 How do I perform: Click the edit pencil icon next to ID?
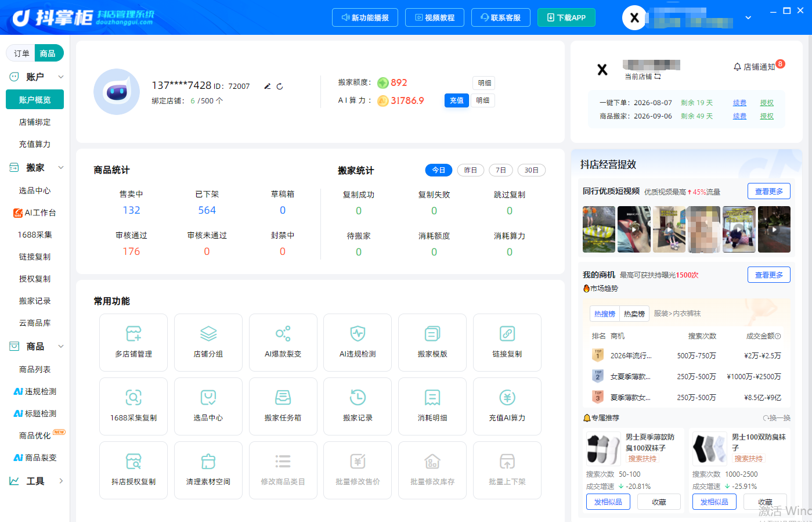pyautogui.click(x=268, y=87)
